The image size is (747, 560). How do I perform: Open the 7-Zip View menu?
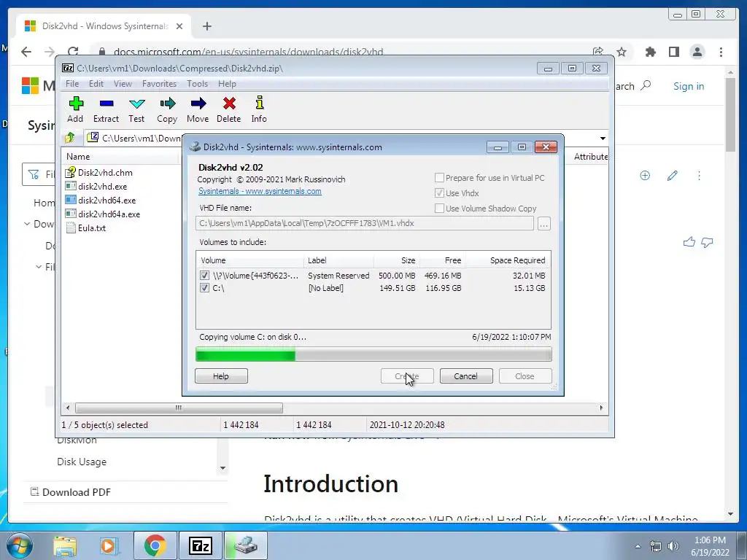tap(123, 84)
